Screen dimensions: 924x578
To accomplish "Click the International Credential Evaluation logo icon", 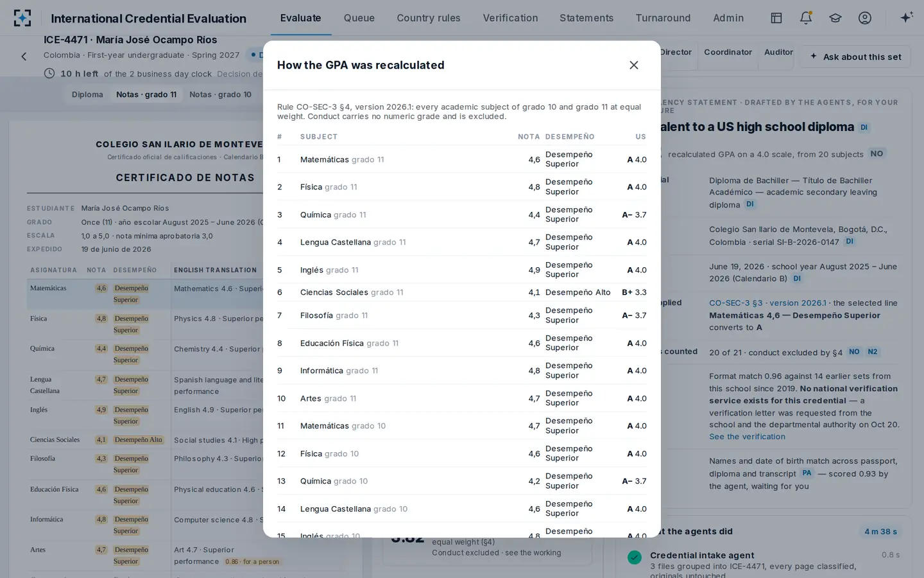I will pos(22,18).
